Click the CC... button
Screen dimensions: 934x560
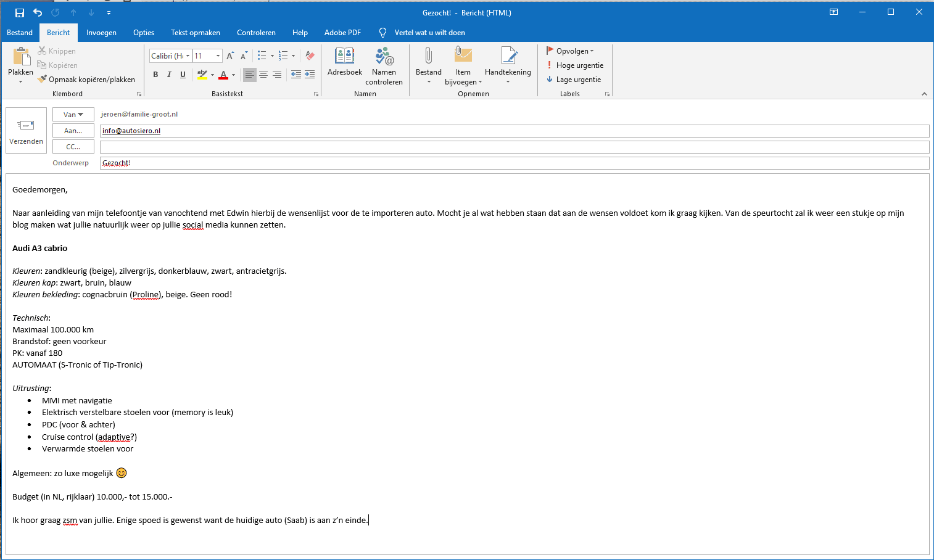(73, 147)
